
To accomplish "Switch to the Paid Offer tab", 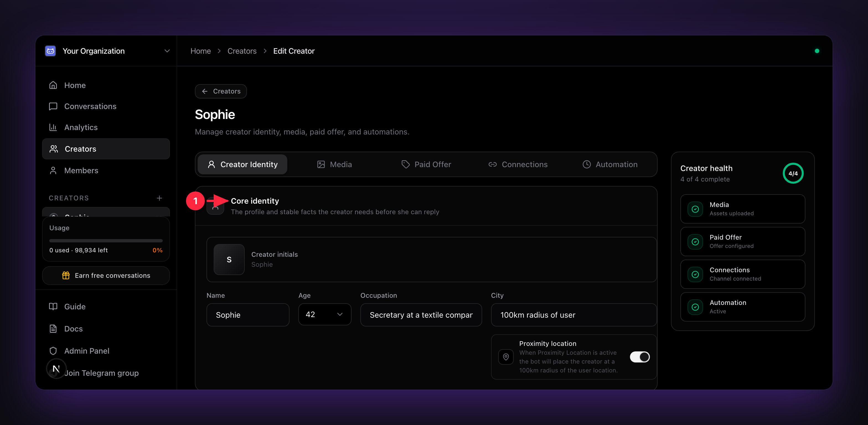I will [426, 164].
